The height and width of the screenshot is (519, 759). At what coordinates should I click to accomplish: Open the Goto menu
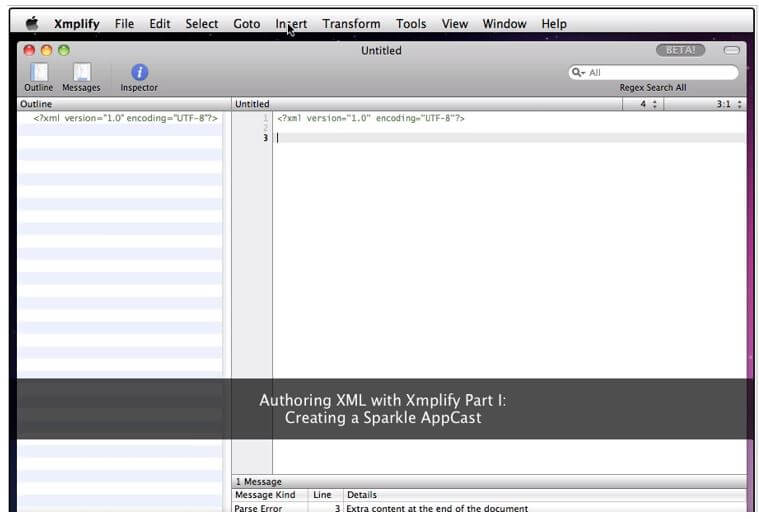(247, 24)
